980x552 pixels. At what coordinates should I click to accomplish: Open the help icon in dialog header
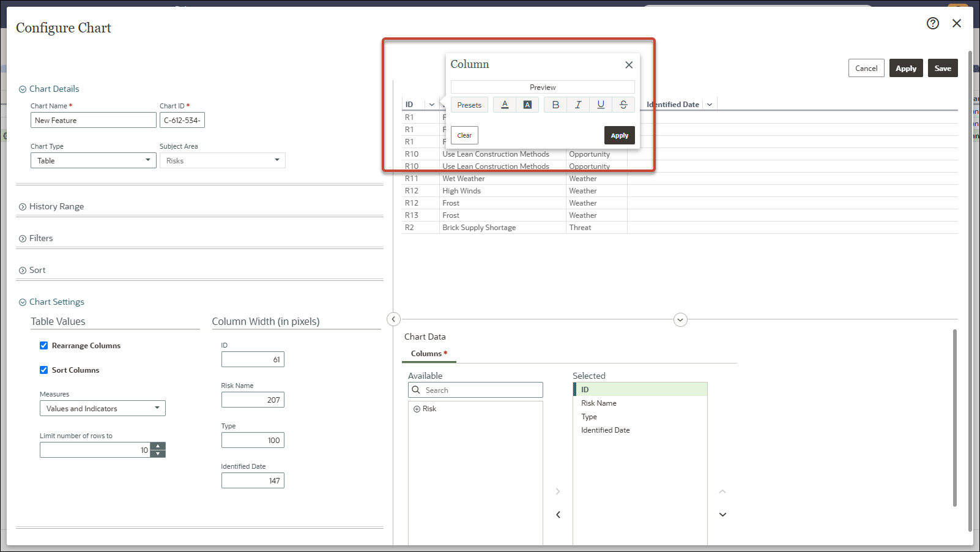coord(932,23)
